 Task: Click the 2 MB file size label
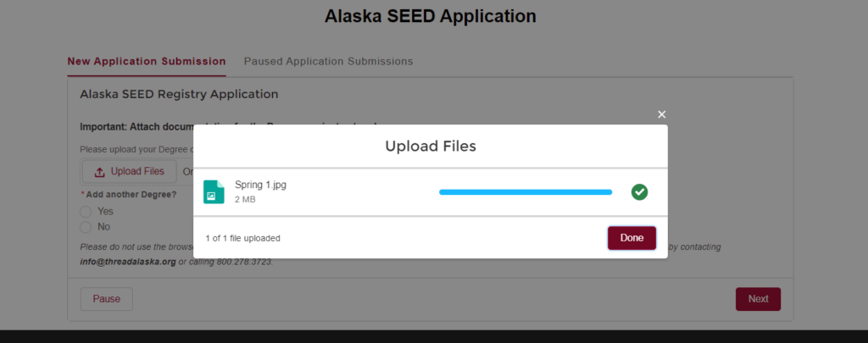pos(245,200)
